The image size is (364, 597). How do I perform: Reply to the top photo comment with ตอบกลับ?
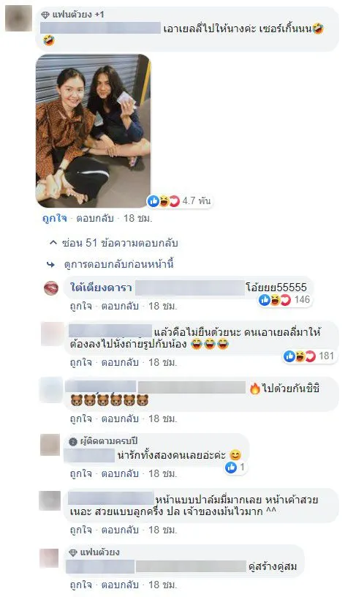point(95,218)
